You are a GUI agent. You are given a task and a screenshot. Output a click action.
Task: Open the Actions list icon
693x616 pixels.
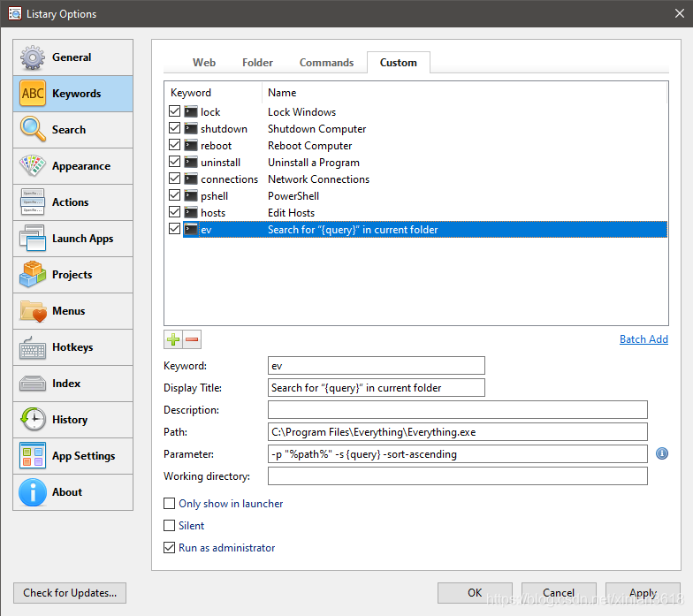click(x=32, y=202)
